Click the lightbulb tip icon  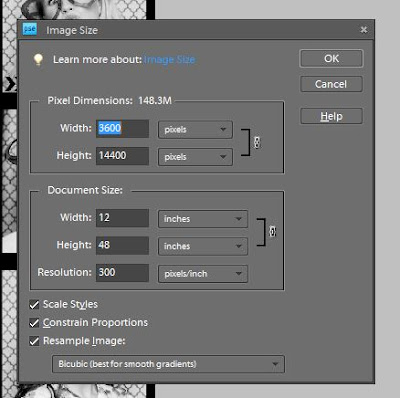[38, 60]
